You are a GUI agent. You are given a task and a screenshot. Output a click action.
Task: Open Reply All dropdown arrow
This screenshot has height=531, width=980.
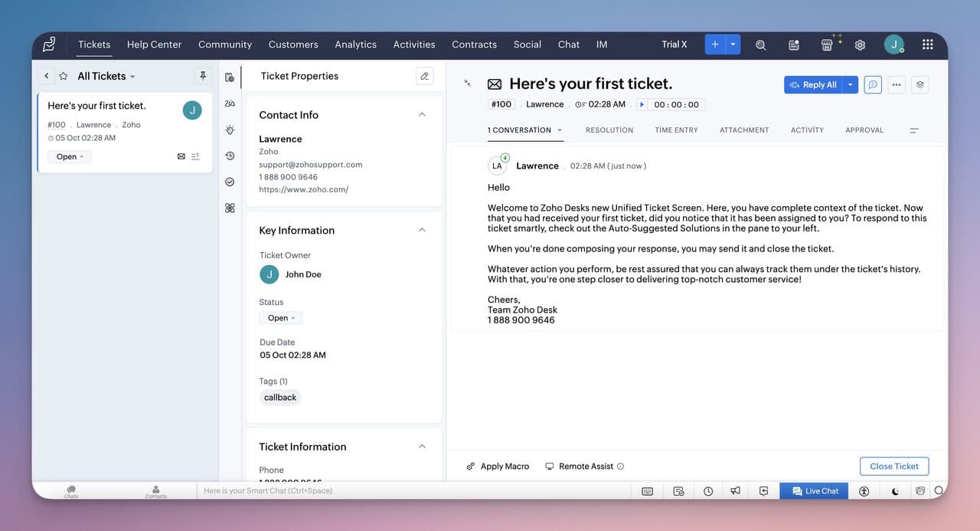point(850,84)
